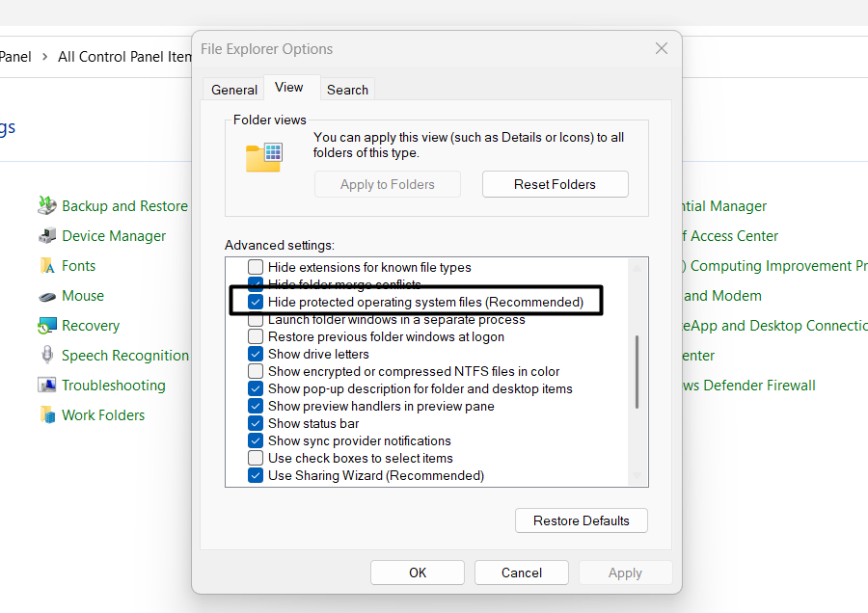Click the Restore Defaults button
This screenshot has width=868, height=613.
click(582, 520)
